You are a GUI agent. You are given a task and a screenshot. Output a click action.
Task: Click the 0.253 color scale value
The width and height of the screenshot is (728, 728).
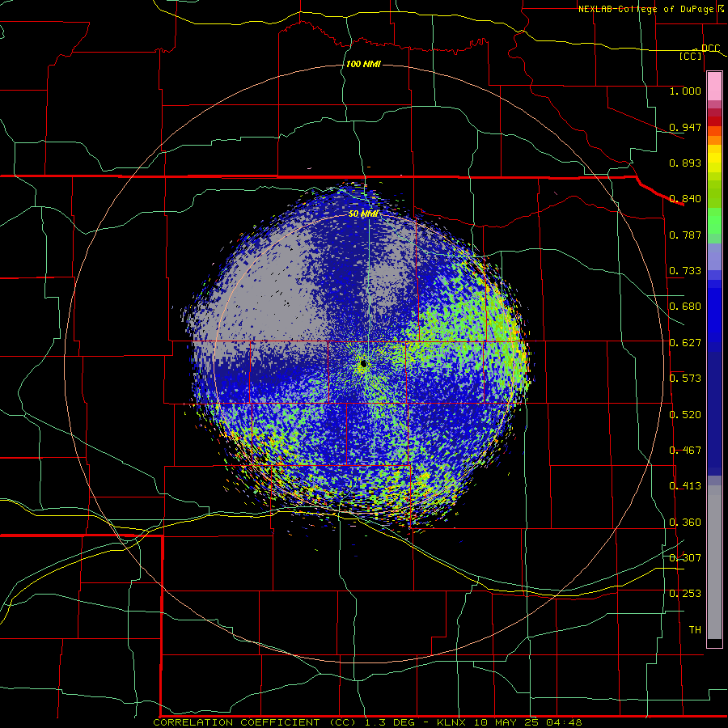pyautogui.click(x=685, y=594)
